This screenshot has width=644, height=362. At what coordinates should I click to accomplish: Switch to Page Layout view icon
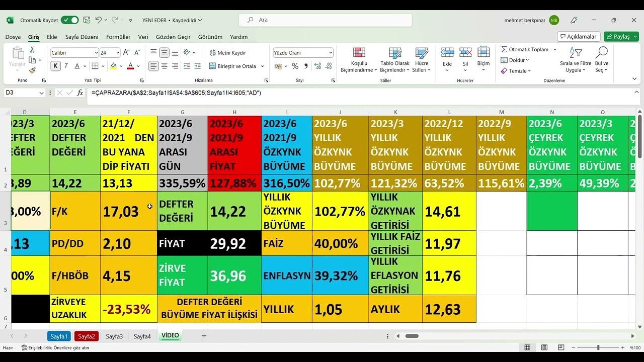point(544,347)
